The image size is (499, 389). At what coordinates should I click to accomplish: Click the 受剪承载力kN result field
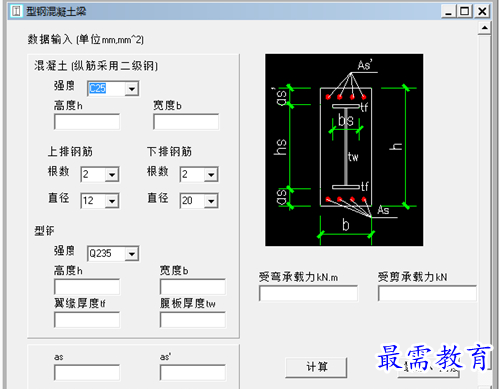[427, 293]
